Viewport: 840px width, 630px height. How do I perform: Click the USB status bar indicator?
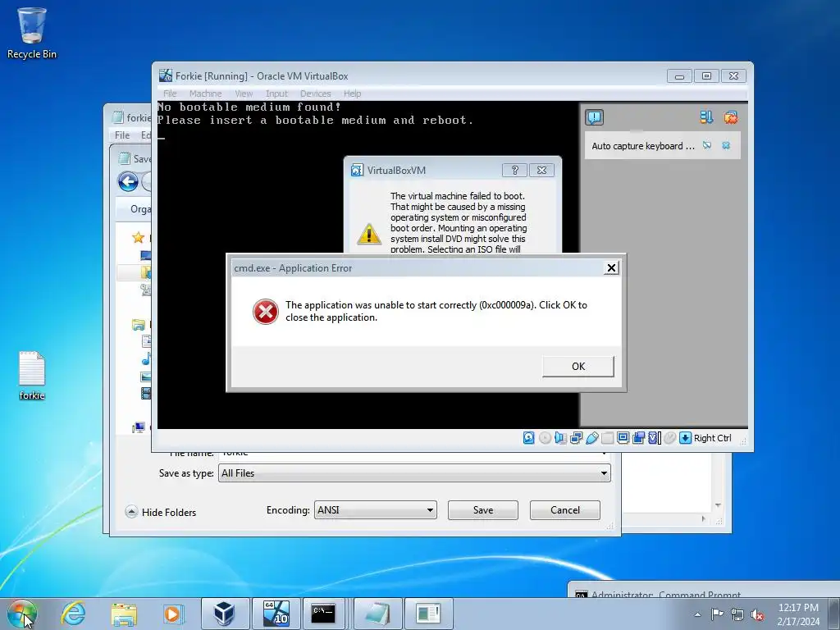592,438
